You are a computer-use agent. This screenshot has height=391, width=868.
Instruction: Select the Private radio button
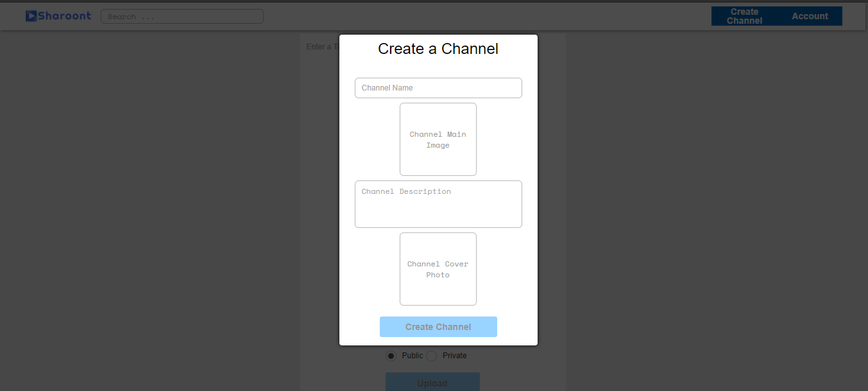[432, 356]
